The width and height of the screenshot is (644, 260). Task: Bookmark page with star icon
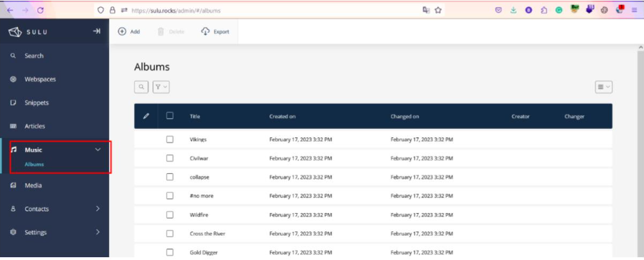(438, 11)
